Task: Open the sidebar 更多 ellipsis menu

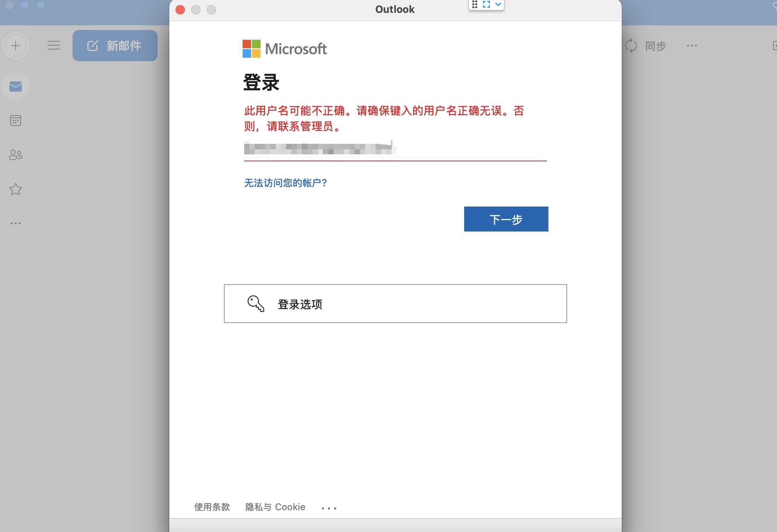Action: pyautogui.click(x=15, y=223)
